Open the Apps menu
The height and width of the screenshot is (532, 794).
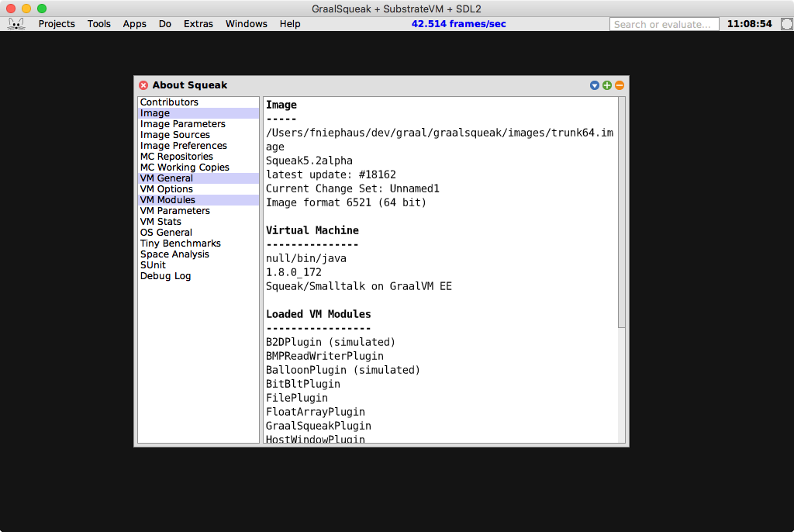point(134,24)
